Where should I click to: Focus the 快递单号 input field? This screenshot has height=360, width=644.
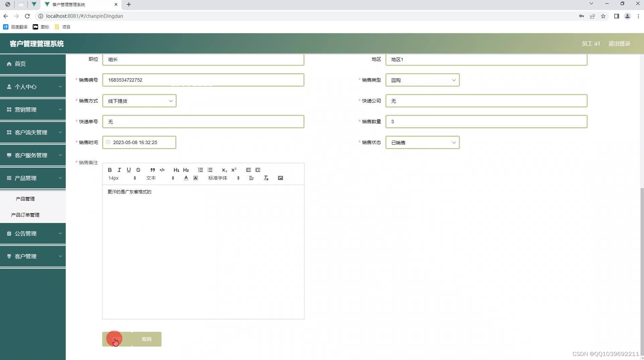coord(203,122)
